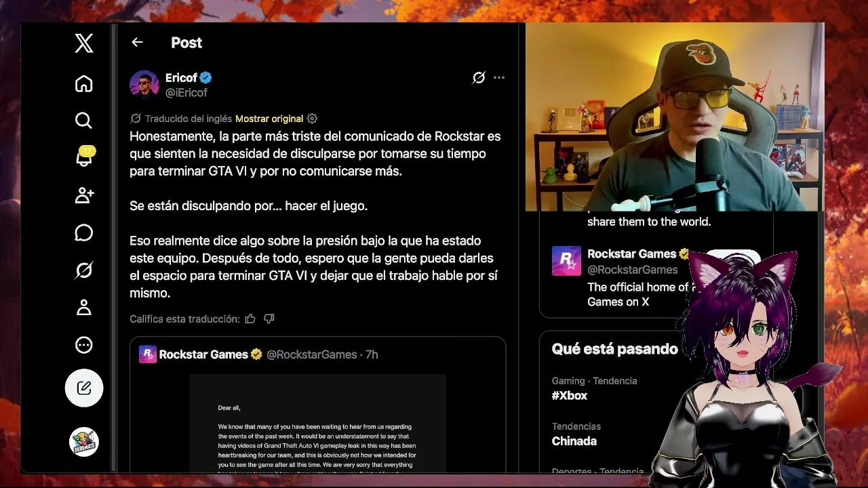Click the '7h' timestamp on quoted post

[x=372, y=354]
